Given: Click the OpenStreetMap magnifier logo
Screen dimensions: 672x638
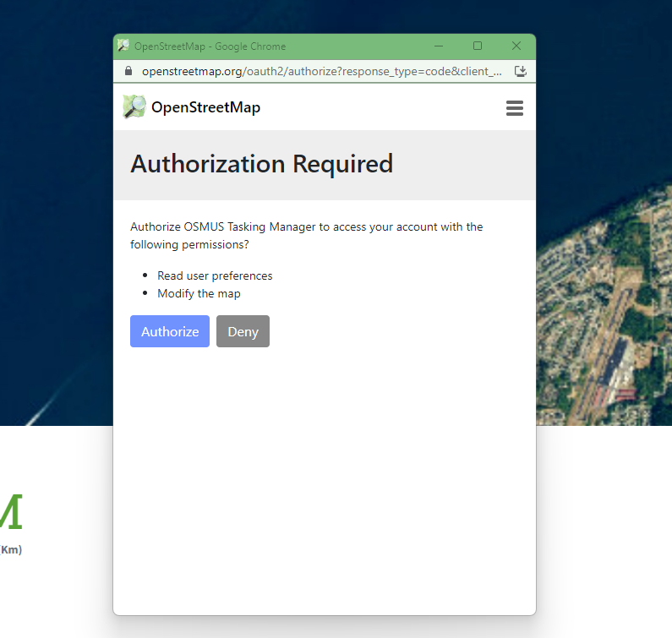Looking at the screenshot, I should [134, 106].
